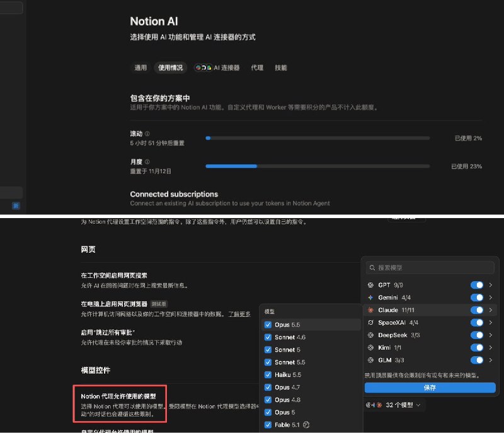The image size is (504, 433).
Task: Focus the 搜索模型 search field
Action: tap(430, 267)
